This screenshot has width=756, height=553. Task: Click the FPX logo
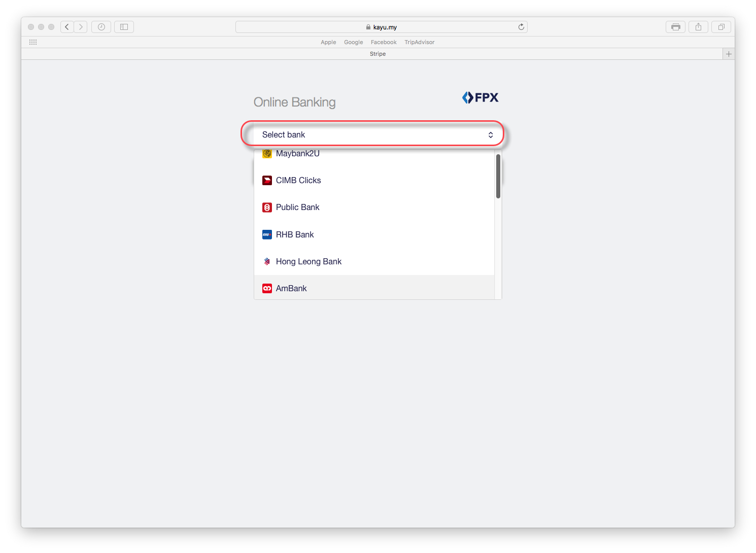click(x=480, y=97)
